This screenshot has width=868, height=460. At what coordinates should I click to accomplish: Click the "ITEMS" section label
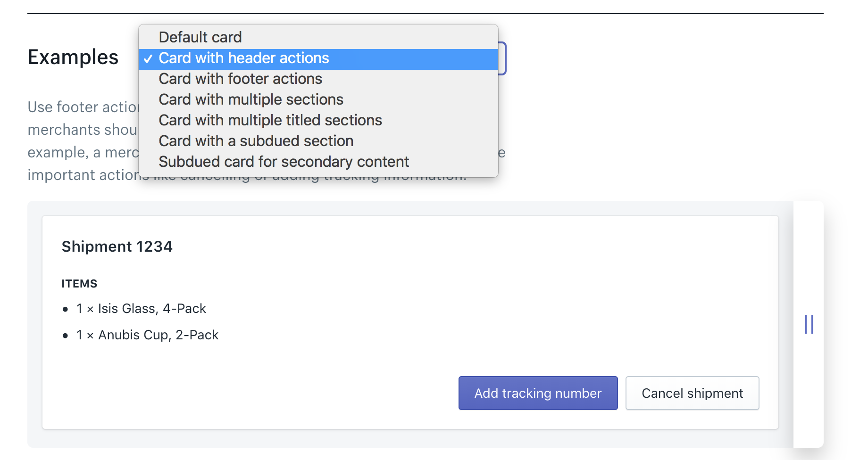coord(79,283)
